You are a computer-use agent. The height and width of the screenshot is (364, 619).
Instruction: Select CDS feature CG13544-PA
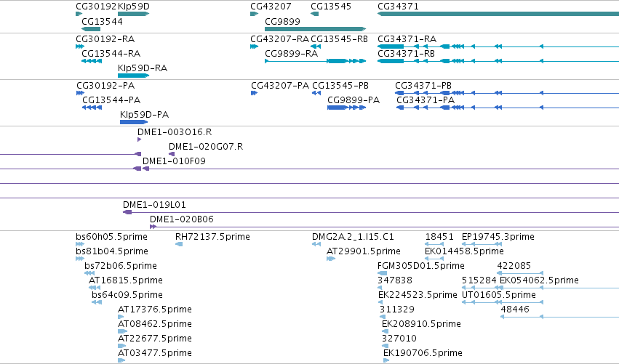pyautogui.click(x=92, y=108)
